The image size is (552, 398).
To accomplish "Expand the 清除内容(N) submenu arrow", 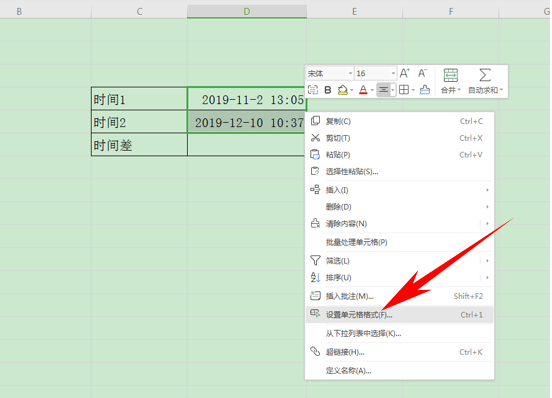I will coord(487,223).
